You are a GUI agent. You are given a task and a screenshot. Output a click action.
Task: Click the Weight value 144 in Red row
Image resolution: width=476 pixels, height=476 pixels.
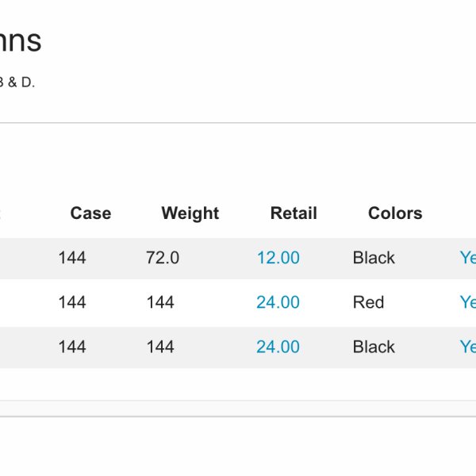click(160, 302)
